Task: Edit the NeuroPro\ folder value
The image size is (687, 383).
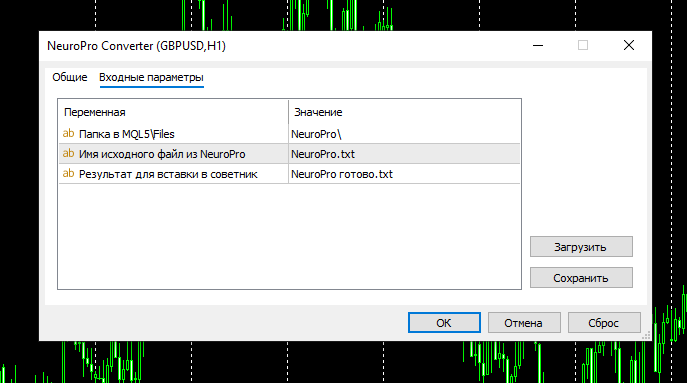Action: pos(404,134)
